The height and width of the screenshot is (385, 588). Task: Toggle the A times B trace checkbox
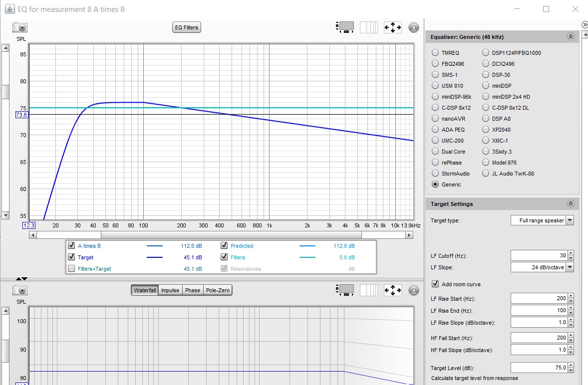click(71, 246)
